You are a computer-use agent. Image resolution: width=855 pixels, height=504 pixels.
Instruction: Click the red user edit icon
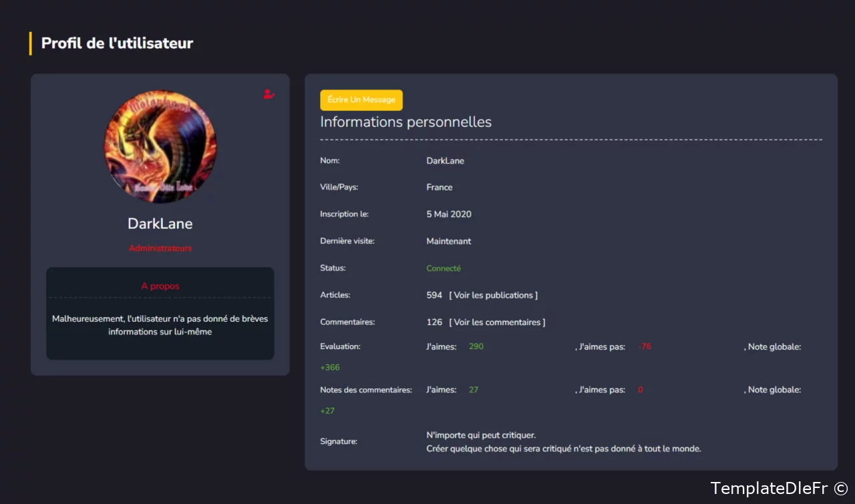269,94
